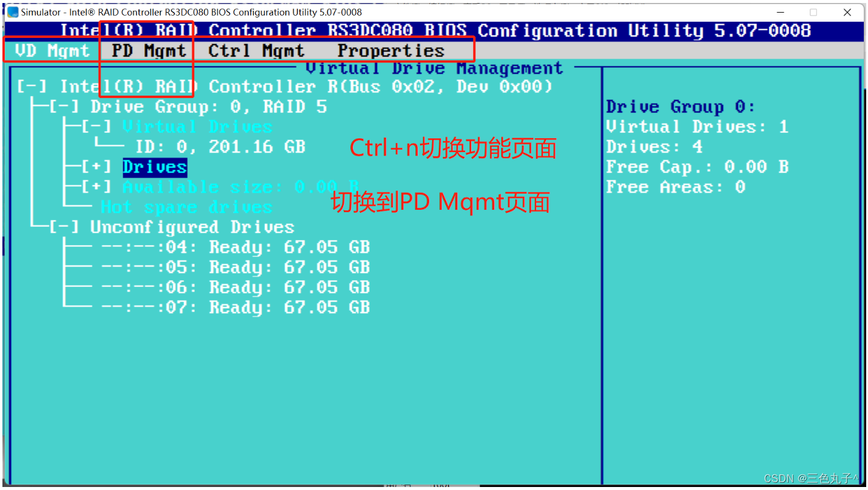
Task: Select unconfigured drive 05 Ready 67.05 GB
Action: tap(235, 268)
